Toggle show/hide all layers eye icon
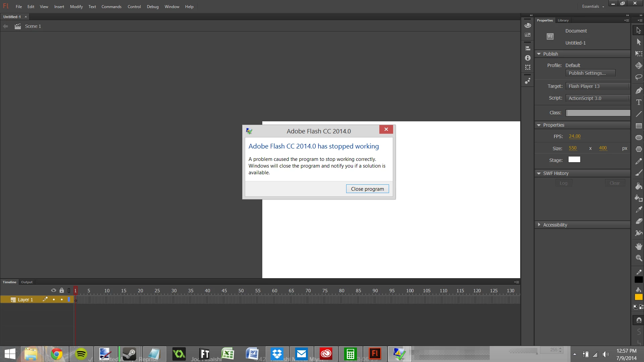 point(53,290)
